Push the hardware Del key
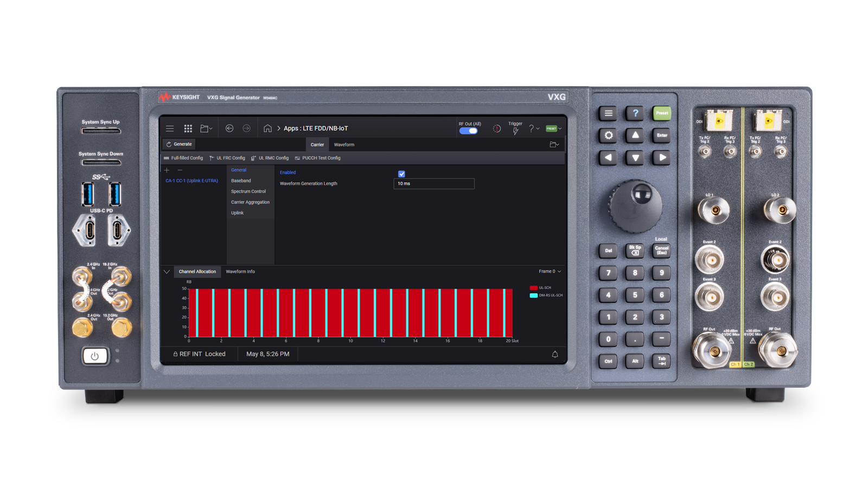The height and width of the screenshot is (488, 868). pyautogui.click(x=608, y=251)
